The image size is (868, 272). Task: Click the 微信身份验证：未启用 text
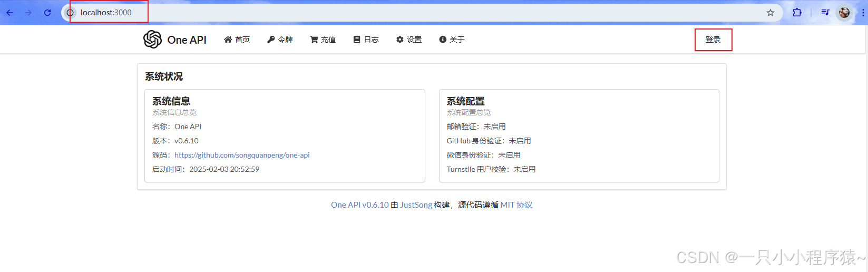[483, 155]
